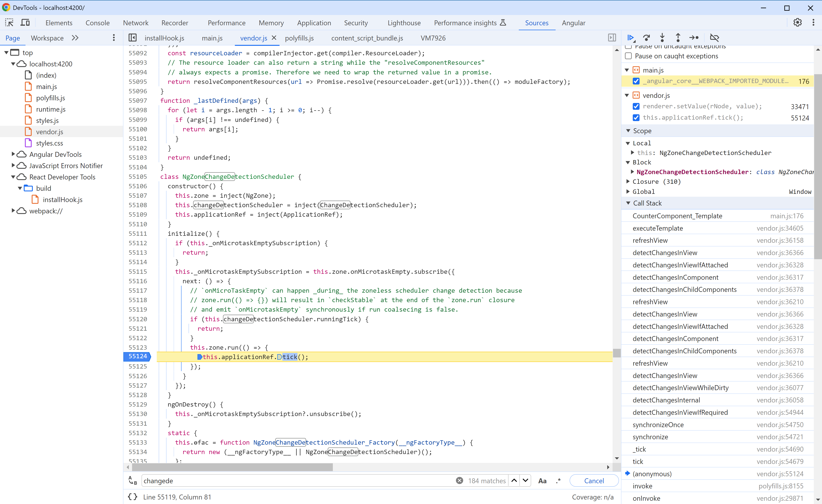822x504 pixels.
Task: Open DevTools settings gear
Action: click(x=797, y=23)
